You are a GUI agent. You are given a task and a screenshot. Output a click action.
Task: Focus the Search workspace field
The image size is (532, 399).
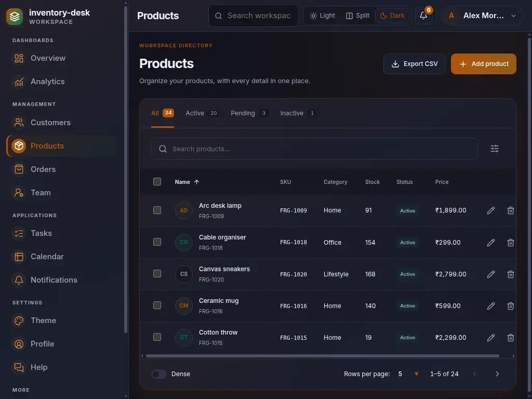pos(253,16)
